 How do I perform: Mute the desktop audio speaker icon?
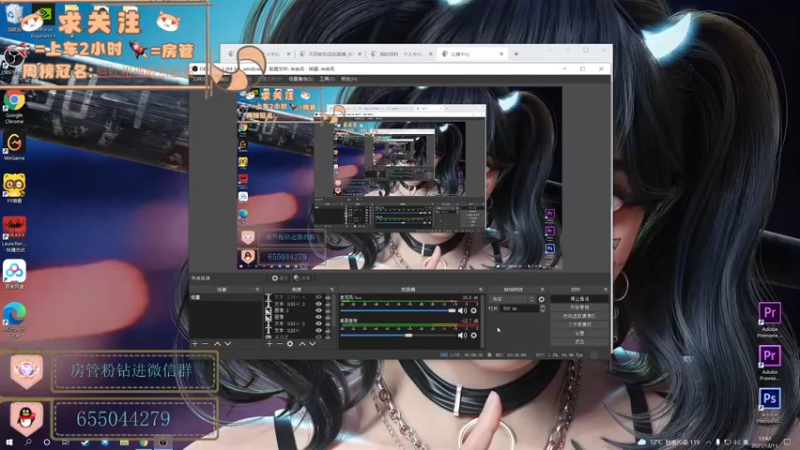pyautogui.click(x=462, y=335)
